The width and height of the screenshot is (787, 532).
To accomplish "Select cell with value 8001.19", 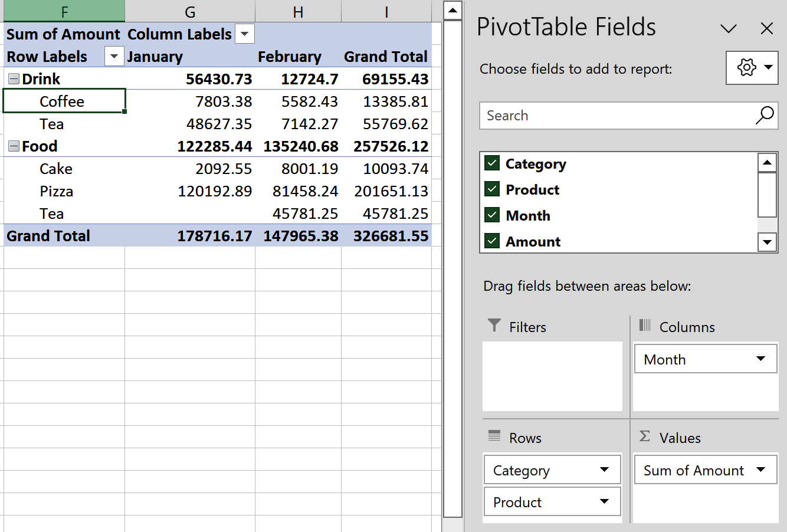I will coord(298,169).
